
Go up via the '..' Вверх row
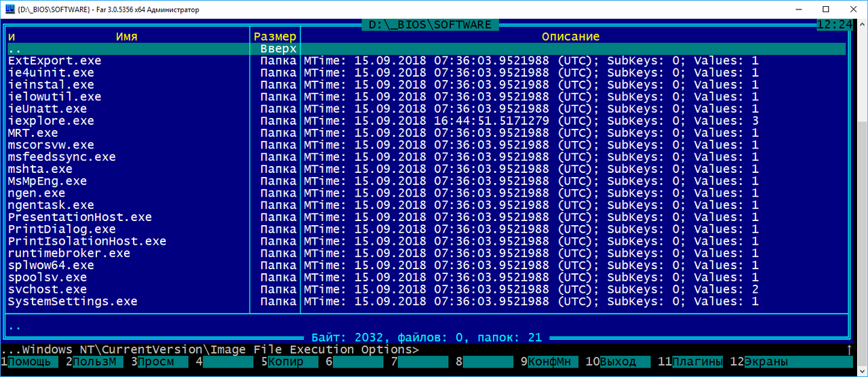427,49
